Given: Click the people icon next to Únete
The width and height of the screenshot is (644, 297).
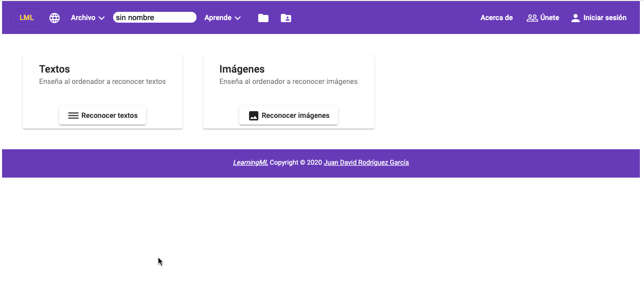Looking at the screenshot, I should [532, 18].
